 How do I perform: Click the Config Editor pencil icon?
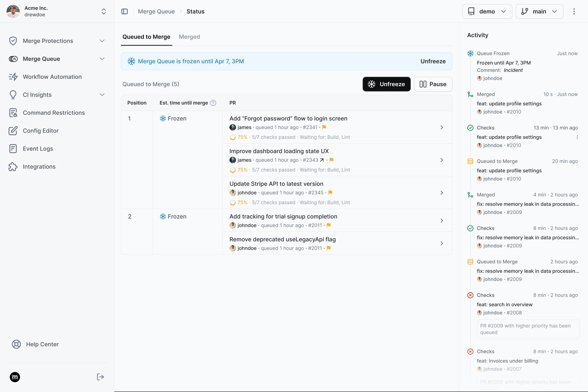pos(13,131)
